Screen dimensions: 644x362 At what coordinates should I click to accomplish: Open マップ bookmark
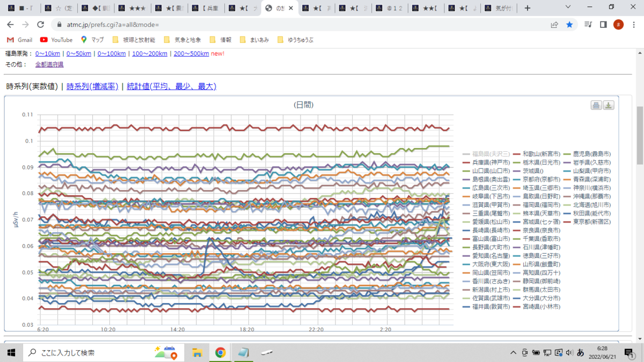(x=92, y=40)
